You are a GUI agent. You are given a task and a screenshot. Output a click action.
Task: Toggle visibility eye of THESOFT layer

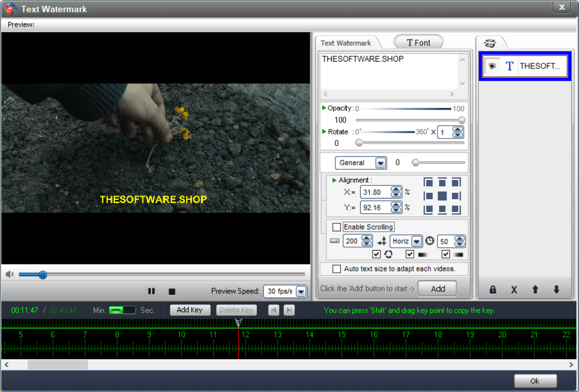tap(492, 66)
